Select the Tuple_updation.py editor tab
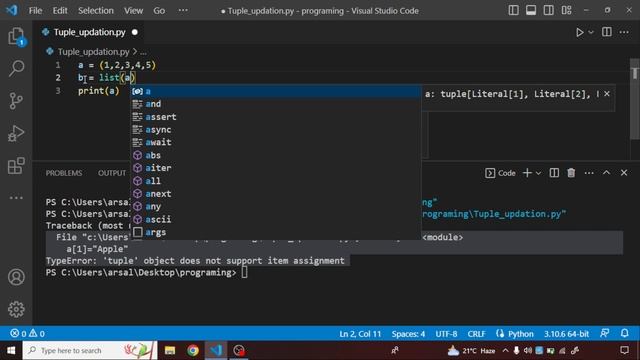The width and height of the screenshot is (640, 360). pos(89,32)
